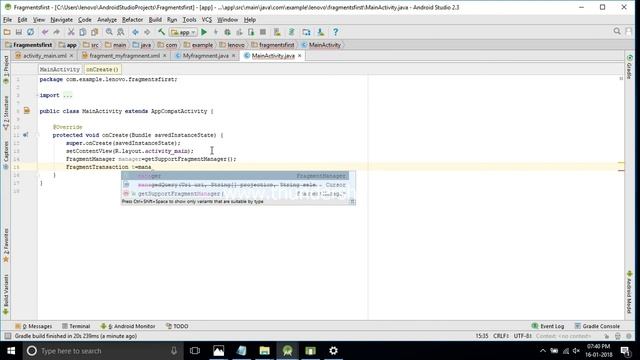Click the SDK Manager download icon

(x=321, y=32)
